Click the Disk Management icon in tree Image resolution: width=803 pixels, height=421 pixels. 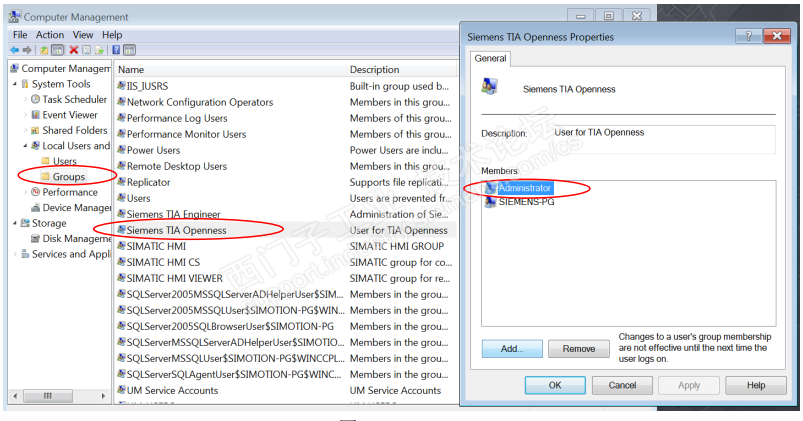tap(35, 239)
